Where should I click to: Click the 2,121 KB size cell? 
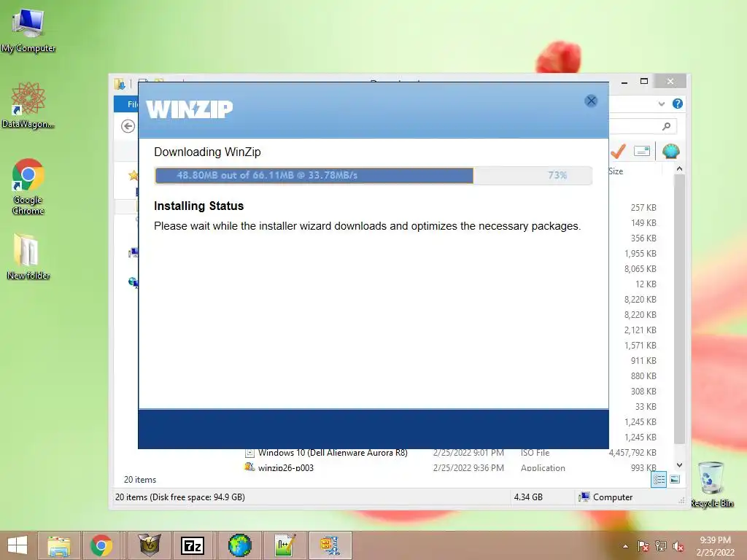[640, 330]
